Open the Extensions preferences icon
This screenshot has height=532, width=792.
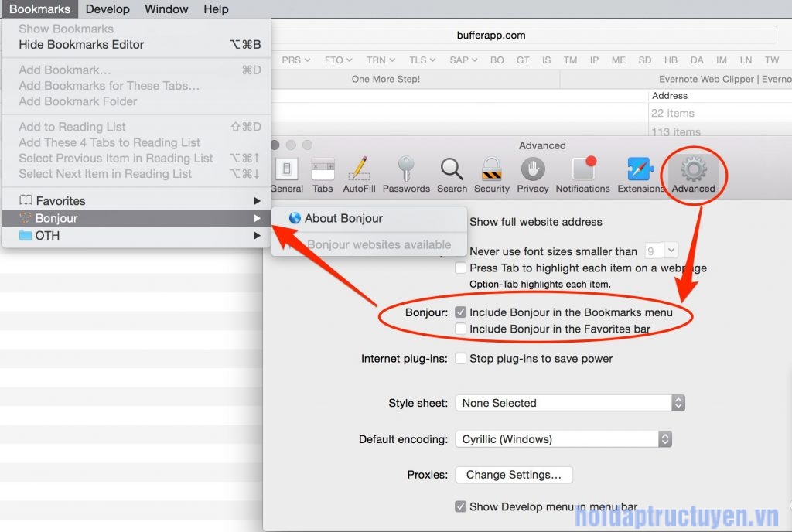640,170
